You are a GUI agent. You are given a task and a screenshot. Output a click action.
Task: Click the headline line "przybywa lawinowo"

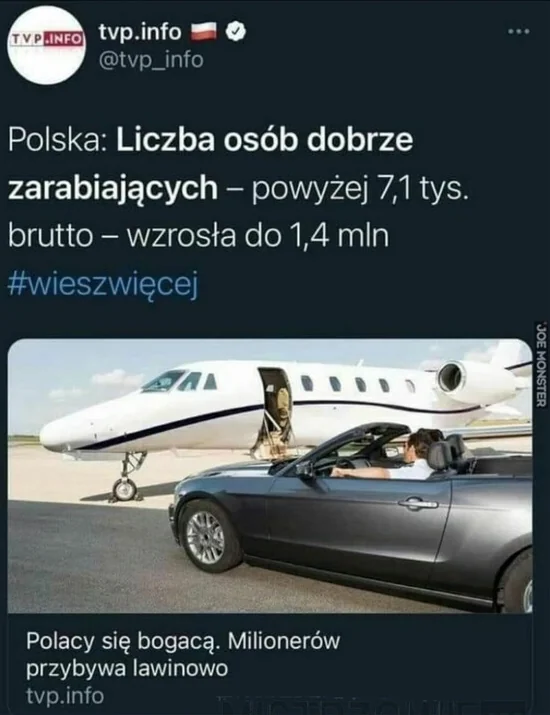pos(127,668)
